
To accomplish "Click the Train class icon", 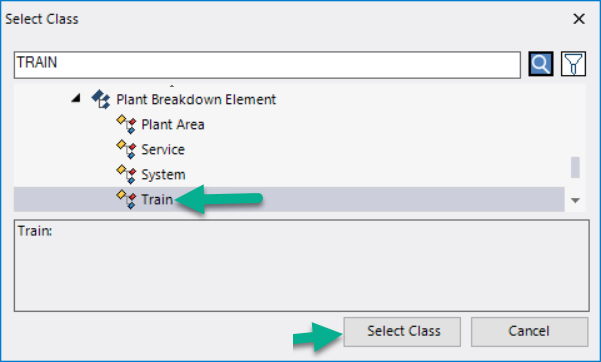I will tap(126, 199).
